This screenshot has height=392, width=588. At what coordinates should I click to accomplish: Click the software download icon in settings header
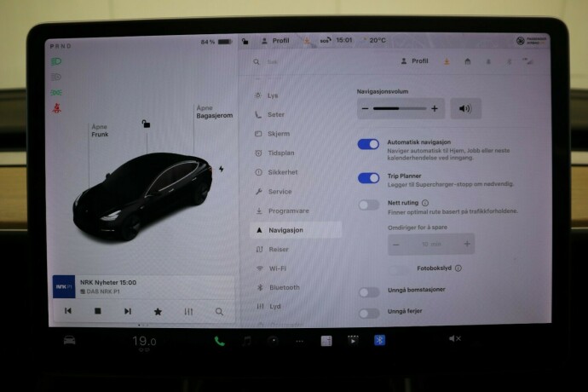tap(447, 61)
